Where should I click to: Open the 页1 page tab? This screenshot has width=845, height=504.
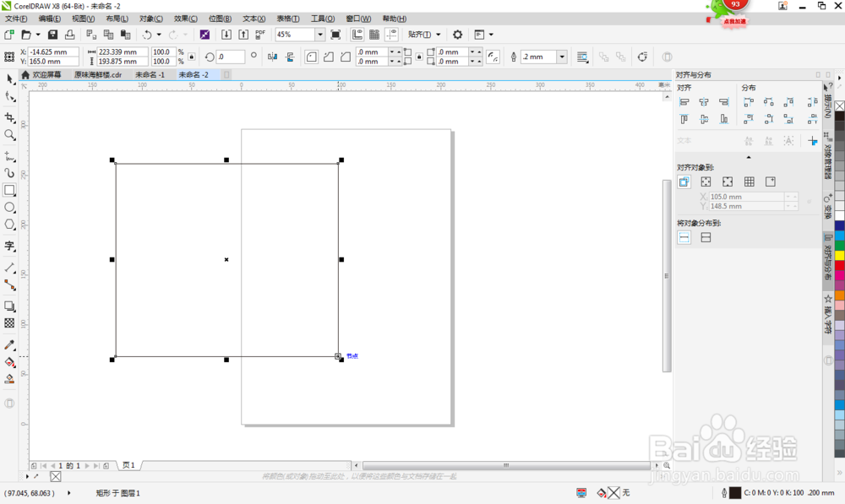point(128,465)
